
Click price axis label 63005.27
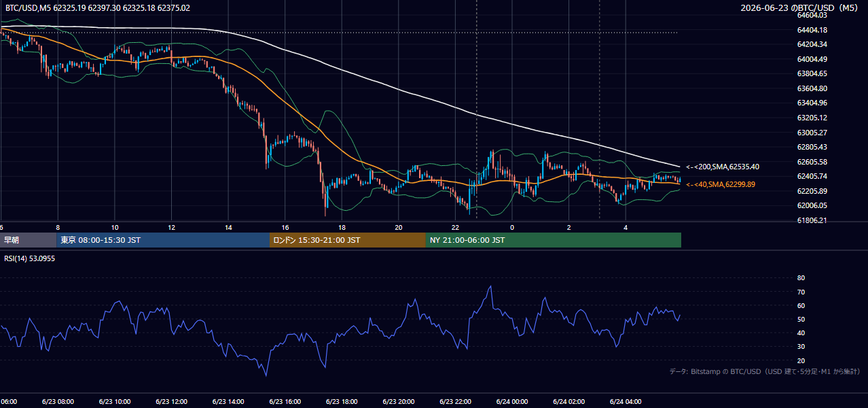tap(812, 133)
